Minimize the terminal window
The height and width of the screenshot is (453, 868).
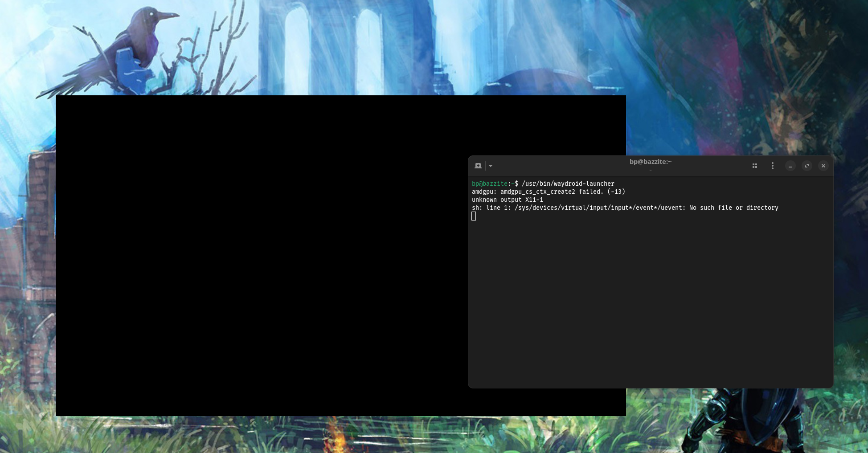click(x=790, y=166)
